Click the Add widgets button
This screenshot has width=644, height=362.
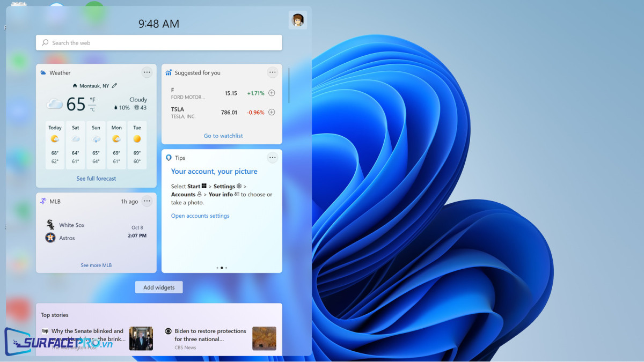159,287
